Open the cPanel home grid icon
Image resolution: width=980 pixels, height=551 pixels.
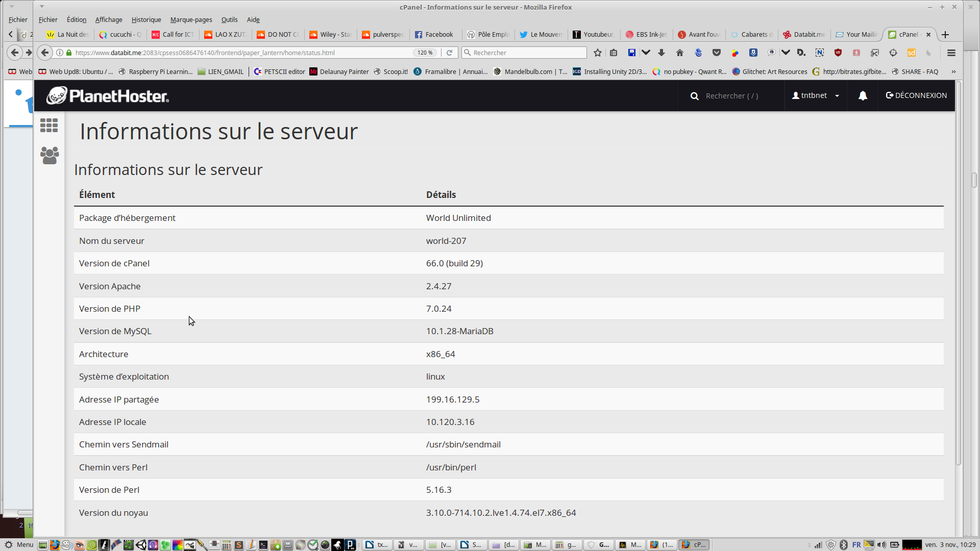[x=49, y=126]
